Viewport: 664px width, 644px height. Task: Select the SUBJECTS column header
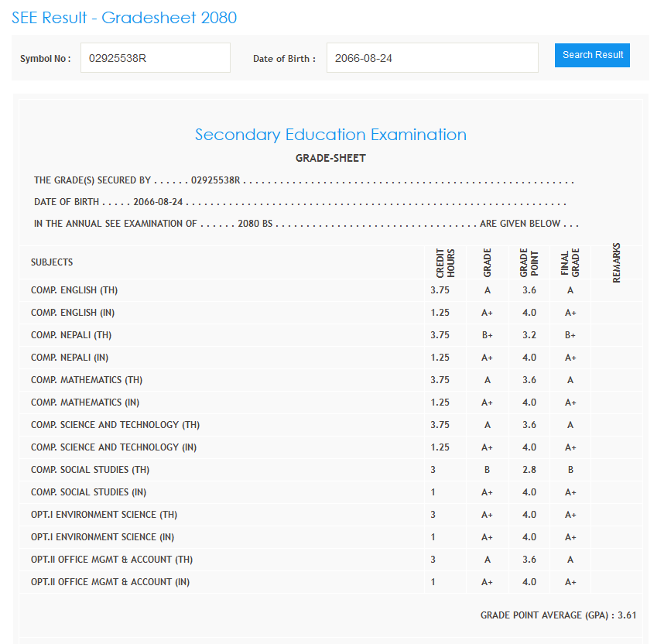[52, 262]
